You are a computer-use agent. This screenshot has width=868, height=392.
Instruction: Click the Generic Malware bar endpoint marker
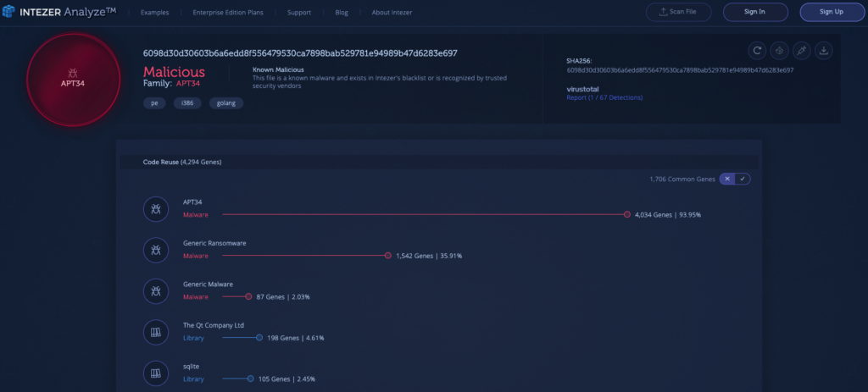click(248, 296)
